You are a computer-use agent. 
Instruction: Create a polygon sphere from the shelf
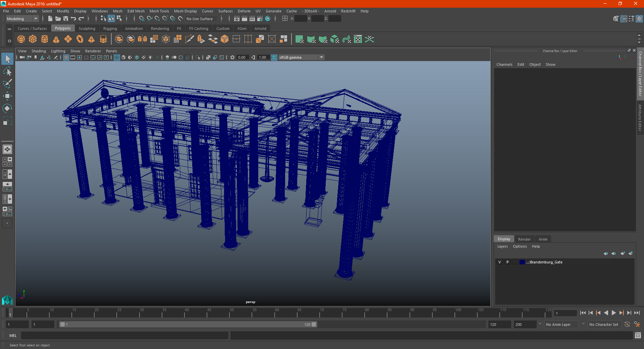(x=21, y=39)
